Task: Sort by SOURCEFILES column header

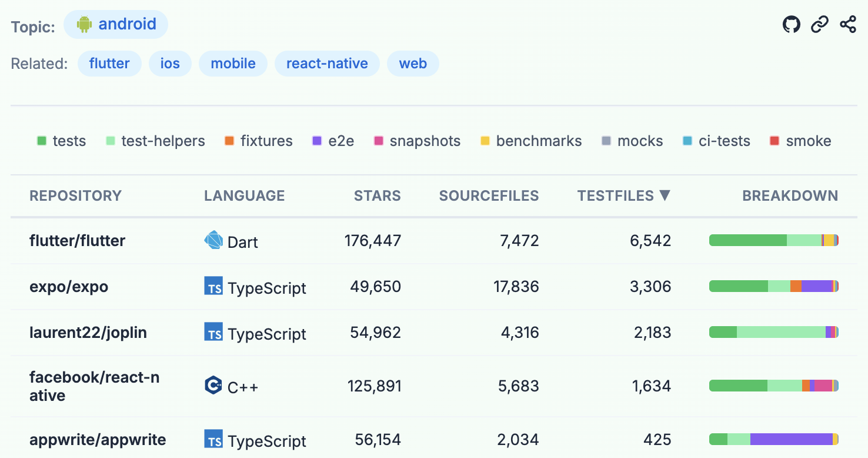Action: pyautogui.click(x=489, y=196)
